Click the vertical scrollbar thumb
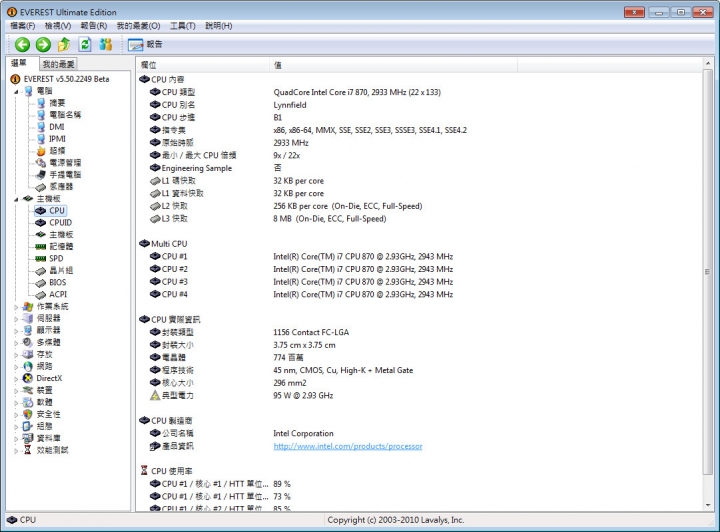 click(707, 272)
